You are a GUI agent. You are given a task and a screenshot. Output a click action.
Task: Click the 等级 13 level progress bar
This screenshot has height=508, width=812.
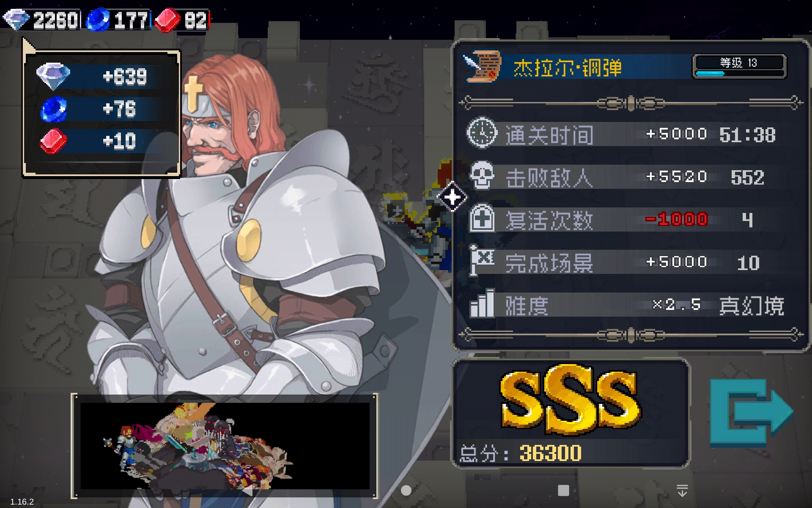tap(739, 66)
